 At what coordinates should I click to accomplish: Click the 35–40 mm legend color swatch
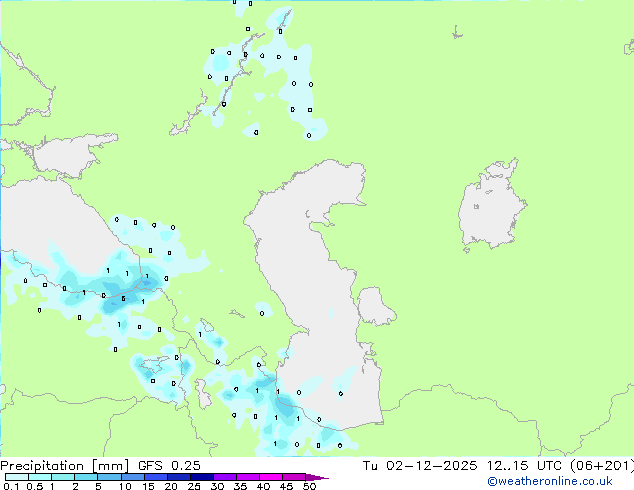click(x=248, y=477)
